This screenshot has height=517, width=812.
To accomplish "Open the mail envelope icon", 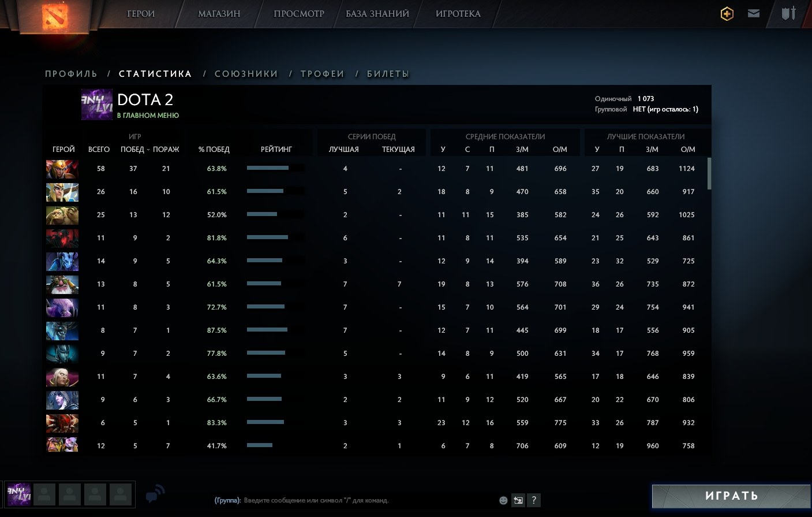I will tap(754, 13).
